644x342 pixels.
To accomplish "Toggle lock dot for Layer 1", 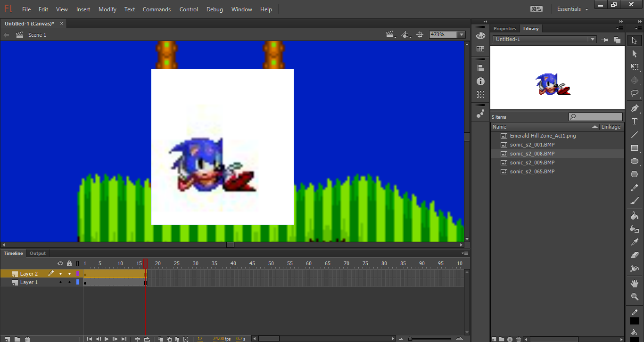I will pyautogui.click(x=69, y=282).
